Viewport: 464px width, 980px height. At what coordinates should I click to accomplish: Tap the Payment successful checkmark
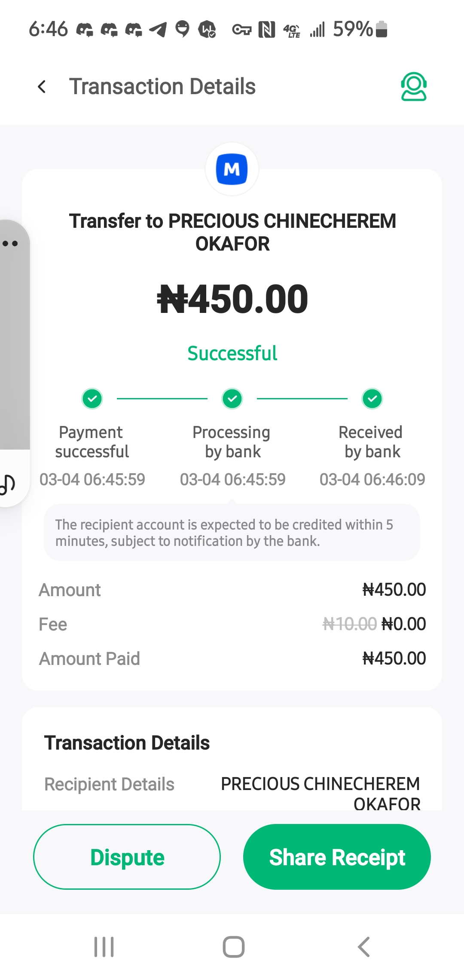92,399
